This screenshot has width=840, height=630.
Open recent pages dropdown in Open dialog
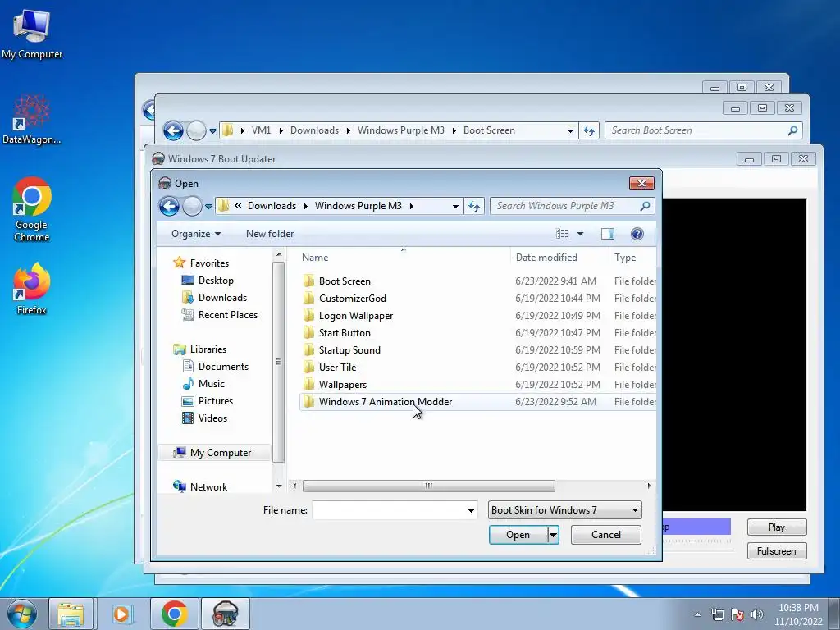(x=208, y=206)
